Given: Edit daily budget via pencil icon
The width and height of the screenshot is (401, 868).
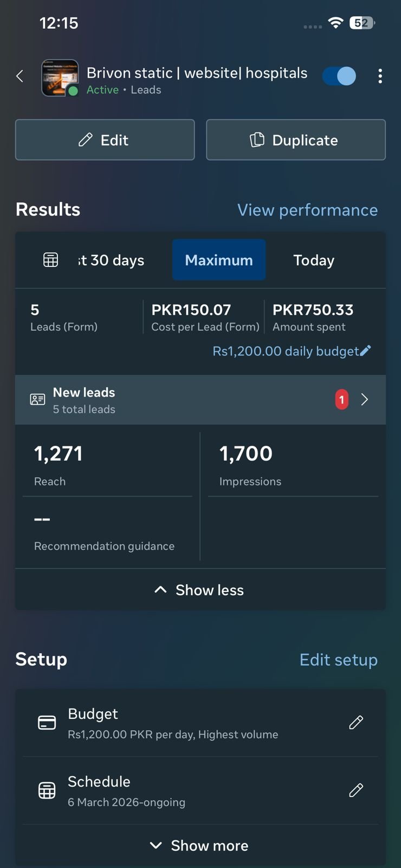Looking at the screenshot, I should point(366,351).
